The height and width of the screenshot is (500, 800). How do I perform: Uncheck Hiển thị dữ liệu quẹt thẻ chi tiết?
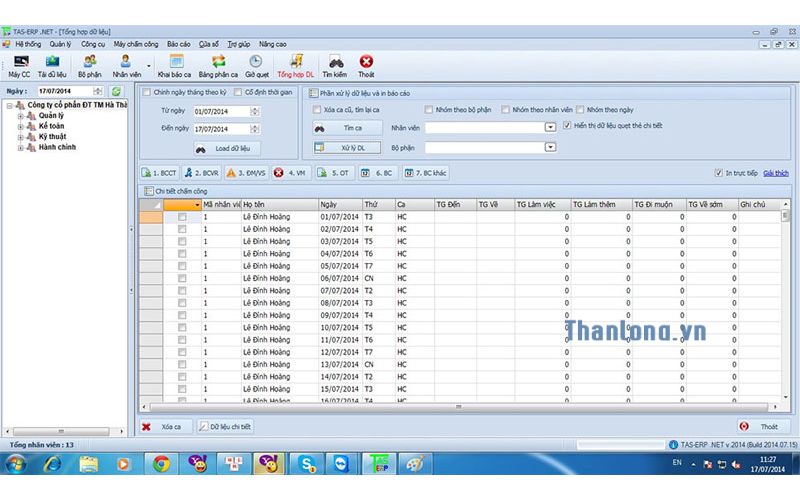coord(567,126)
